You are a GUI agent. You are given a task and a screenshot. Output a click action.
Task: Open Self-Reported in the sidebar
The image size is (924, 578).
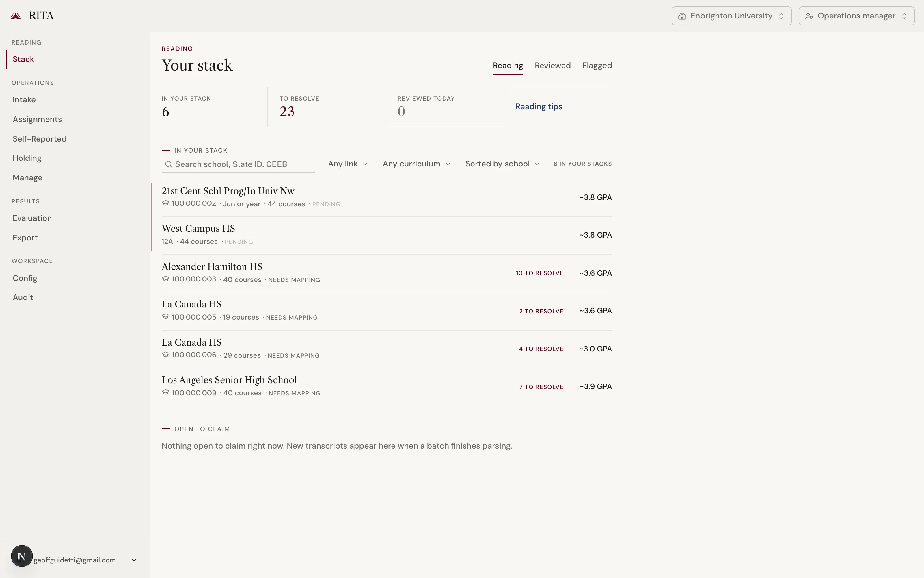point(39,139)
